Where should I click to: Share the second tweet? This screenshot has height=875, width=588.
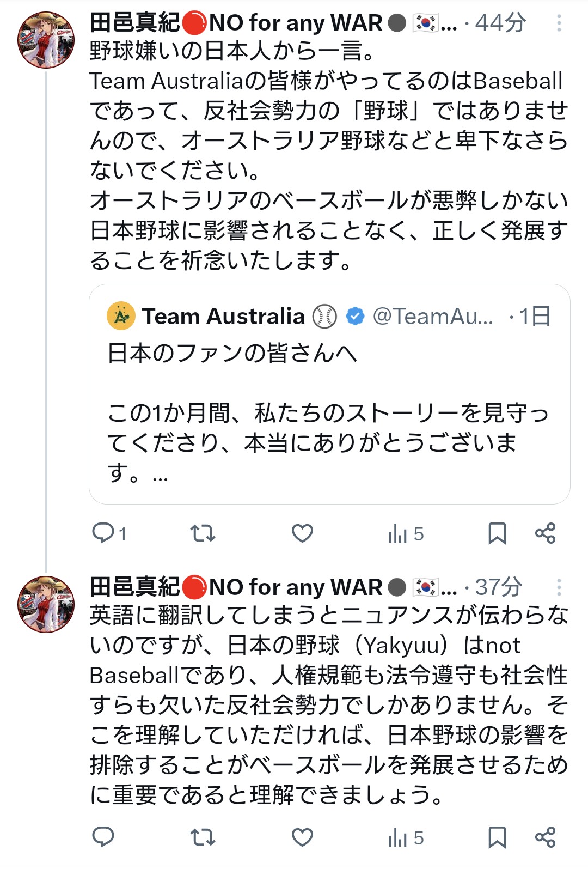tap(545, 837)
